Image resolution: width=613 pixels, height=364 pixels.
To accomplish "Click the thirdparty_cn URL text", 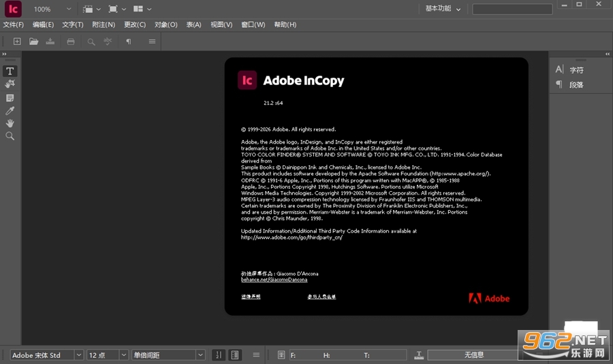I will coord(292,237).
